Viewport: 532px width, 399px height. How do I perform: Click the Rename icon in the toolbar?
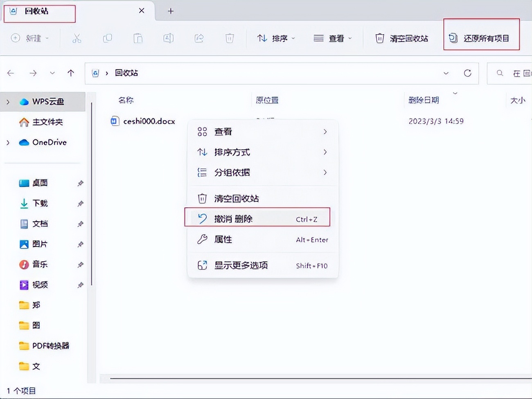(x=168, y=38)
